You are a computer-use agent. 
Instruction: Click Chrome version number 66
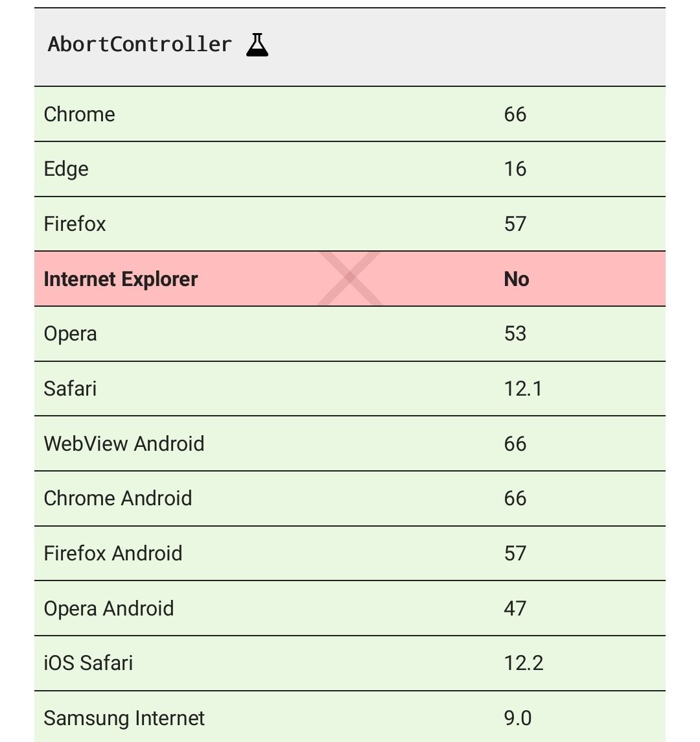click(515, 114)
